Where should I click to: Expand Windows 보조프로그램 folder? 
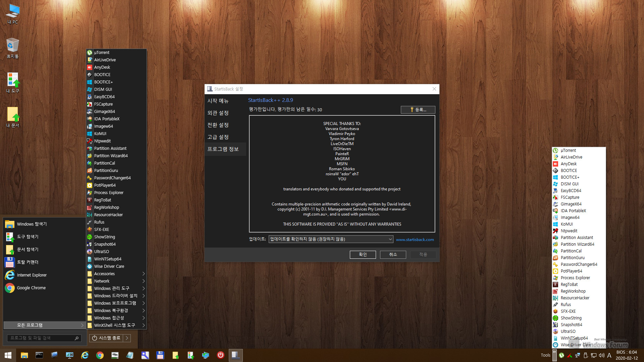[116, 303]
